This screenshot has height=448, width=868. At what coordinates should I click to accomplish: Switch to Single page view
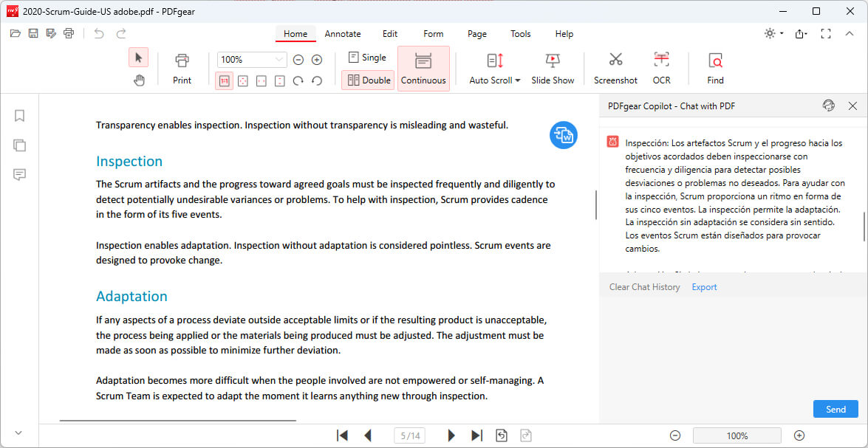368,58
